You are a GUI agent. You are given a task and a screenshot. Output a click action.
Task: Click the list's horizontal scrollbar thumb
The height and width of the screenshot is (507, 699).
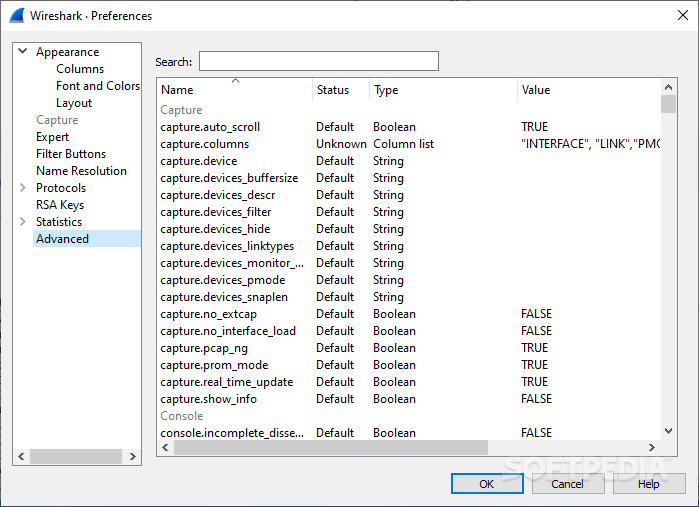tap(331, 447)
